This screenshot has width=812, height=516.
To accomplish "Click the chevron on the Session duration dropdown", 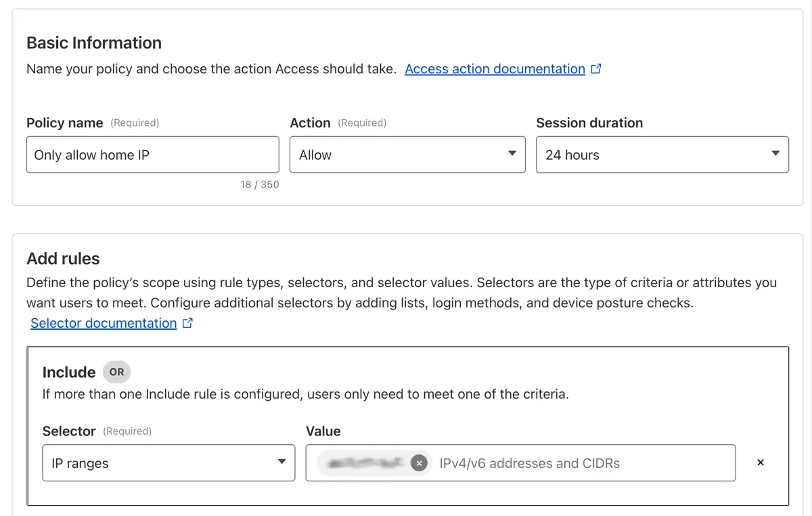I will tap(775, 154).
